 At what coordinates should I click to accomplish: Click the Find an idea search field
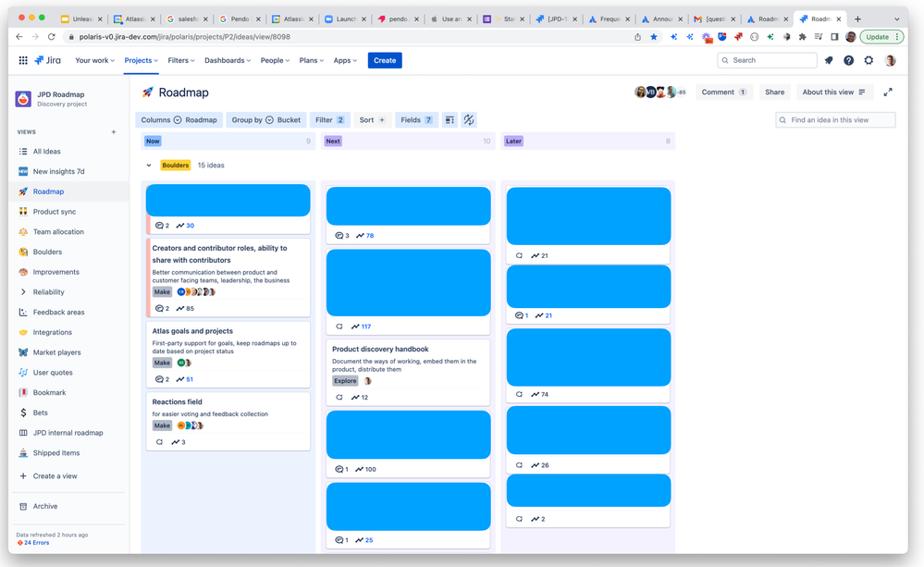pos(835,119)
